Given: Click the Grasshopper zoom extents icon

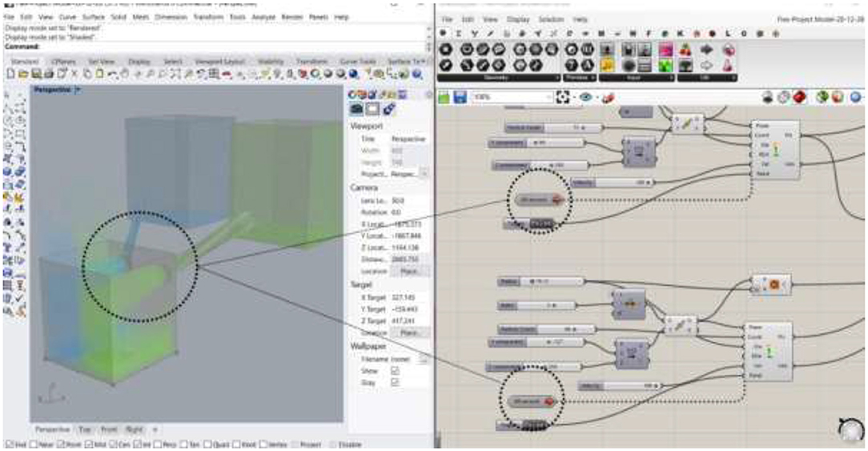Looking at the screenshot, I should tap(562, 98).
